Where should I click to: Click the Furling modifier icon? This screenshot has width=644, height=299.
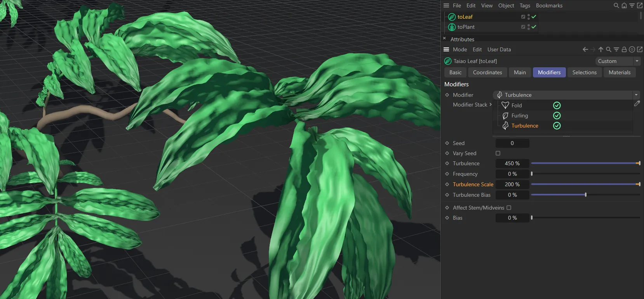point(505,115)
